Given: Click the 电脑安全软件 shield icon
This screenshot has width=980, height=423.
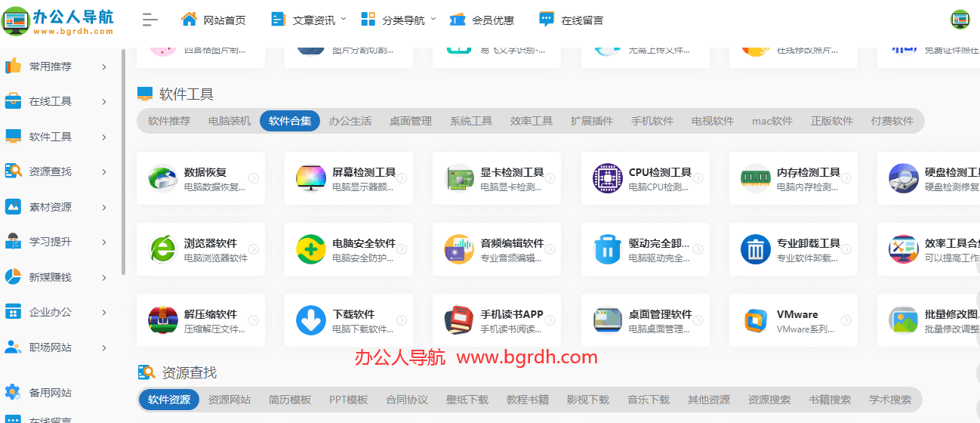Looking at the screenshot, I should tap(311, 249).
